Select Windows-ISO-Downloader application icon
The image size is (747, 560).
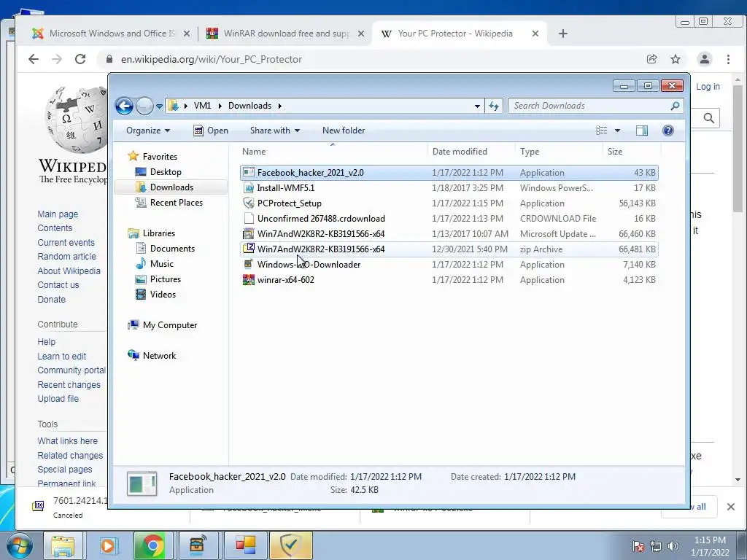coord(248,264)
